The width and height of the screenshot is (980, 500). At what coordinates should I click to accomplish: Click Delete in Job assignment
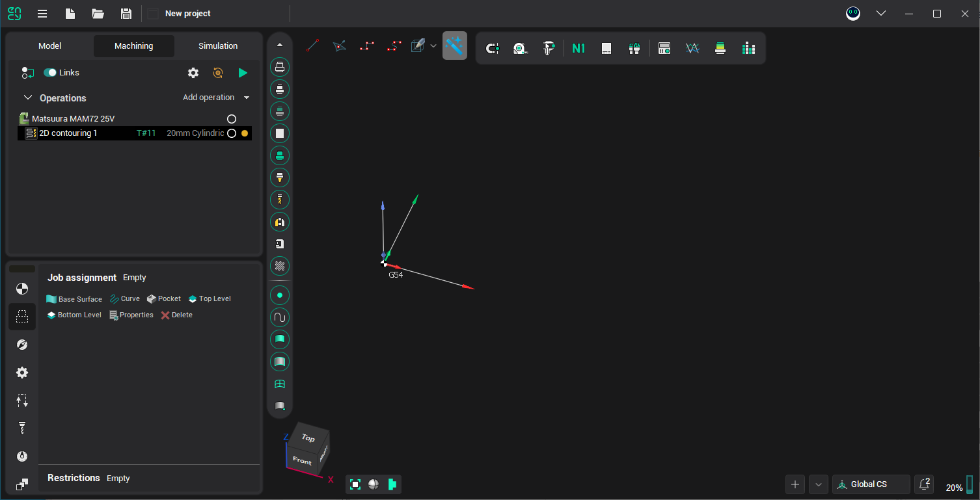tap(176, 315)
